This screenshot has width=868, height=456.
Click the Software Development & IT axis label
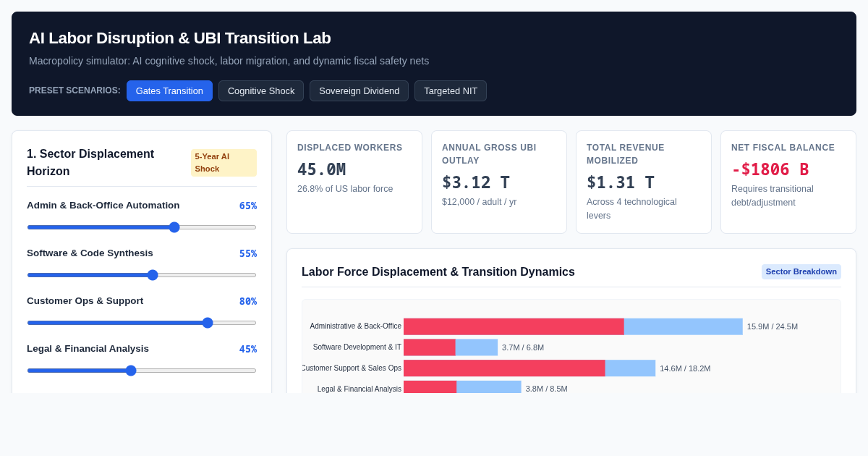[x=357, y=347]
